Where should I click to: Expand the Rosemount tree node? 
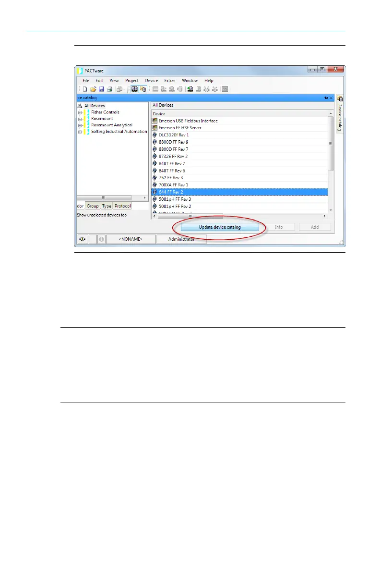80,119
